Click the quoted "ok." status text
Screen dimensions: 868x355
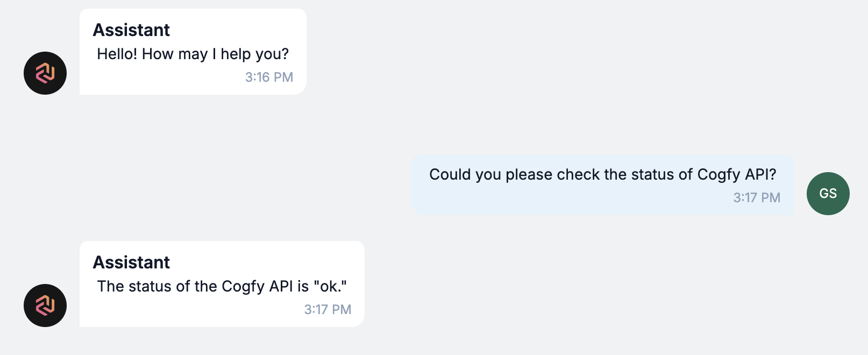point(330,286)
